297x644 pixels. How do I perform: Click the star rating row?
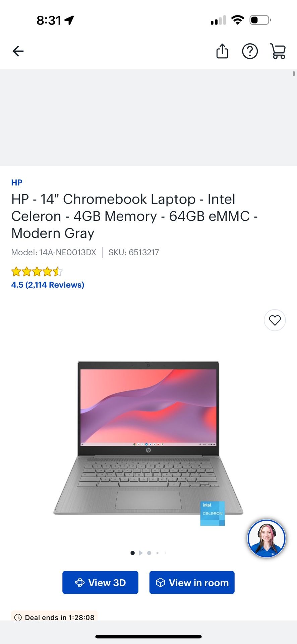point(37,271)
